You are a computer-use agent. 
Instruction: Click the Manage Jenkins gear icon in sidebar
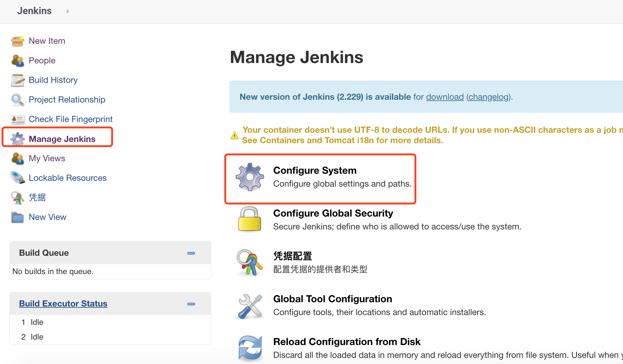(x=17, y=139)
